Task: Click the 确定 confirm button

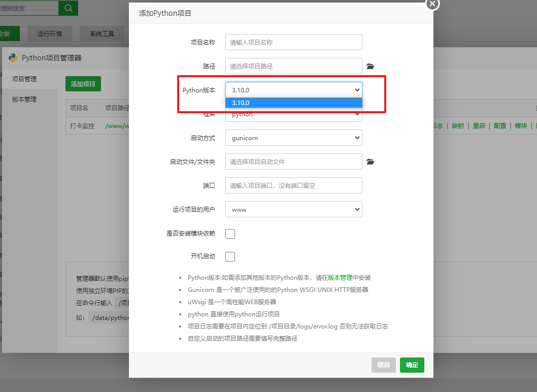Action: point(412,365)
